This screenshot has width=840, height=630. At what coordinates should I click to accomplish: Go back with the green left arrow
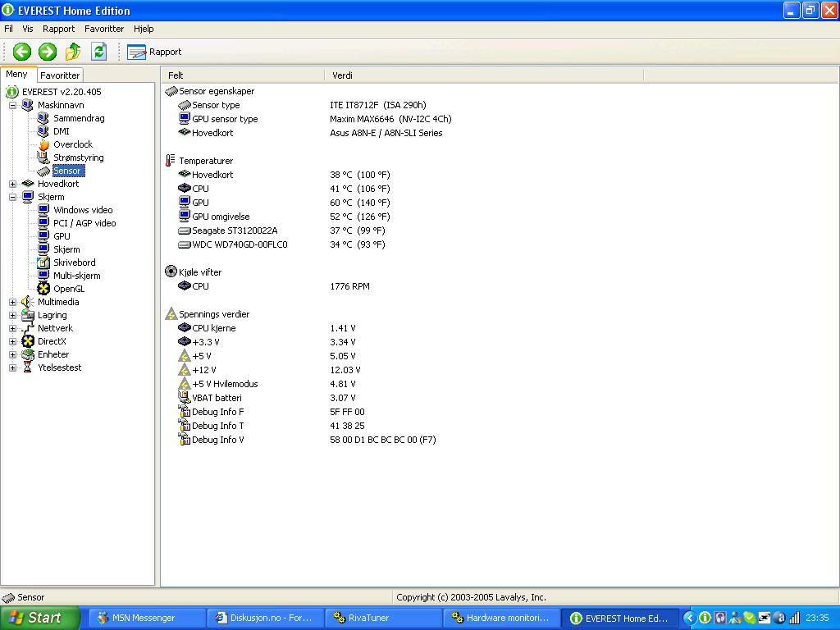22,52
